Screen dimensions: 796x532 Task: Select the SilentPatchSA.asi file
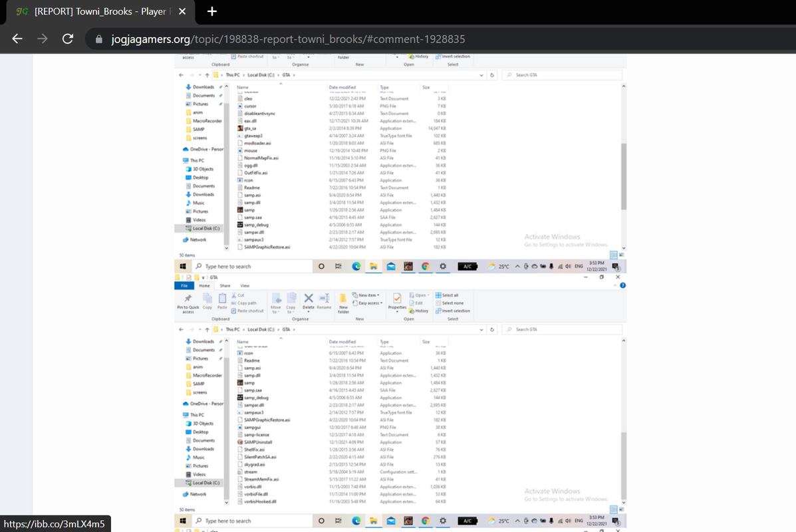tap(257, 457)
